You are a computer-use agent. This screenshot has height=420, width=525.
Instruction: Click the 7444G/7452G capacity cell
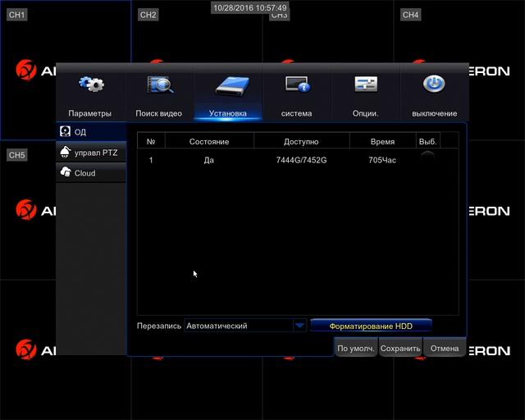301,160
